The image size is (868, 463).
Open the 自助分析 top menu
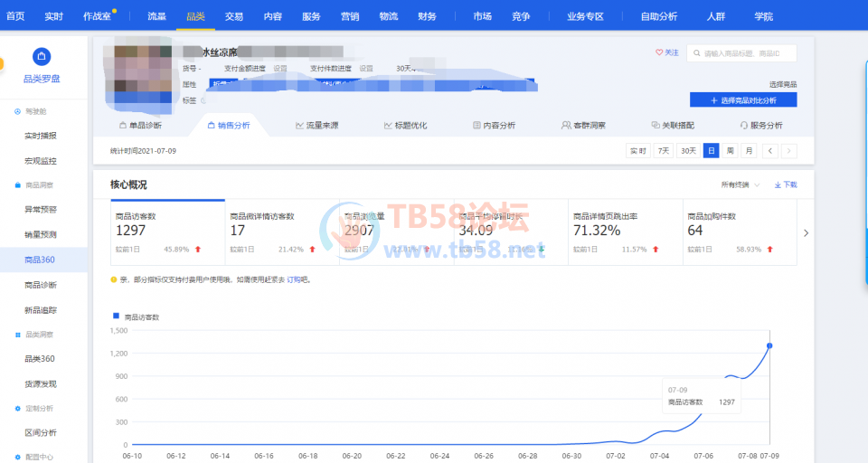659,16
